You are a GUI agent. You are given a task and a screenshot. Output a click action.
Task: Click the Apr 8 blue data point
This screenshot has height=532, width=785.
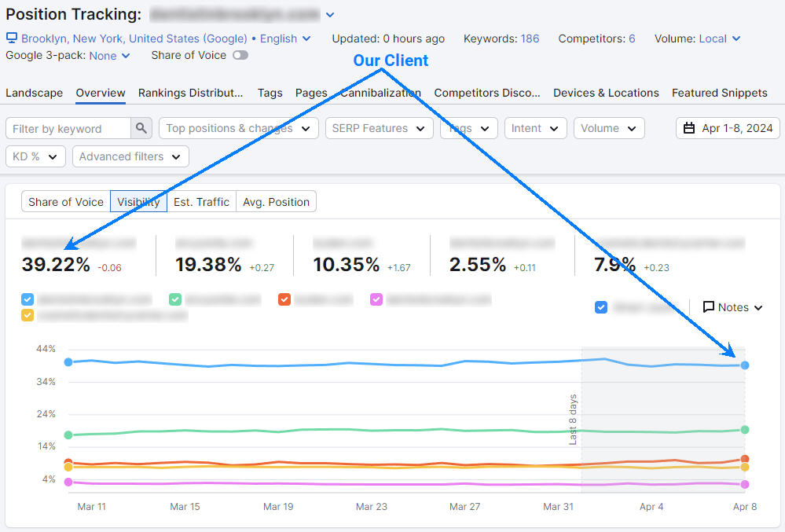click(x=745, y=365)
